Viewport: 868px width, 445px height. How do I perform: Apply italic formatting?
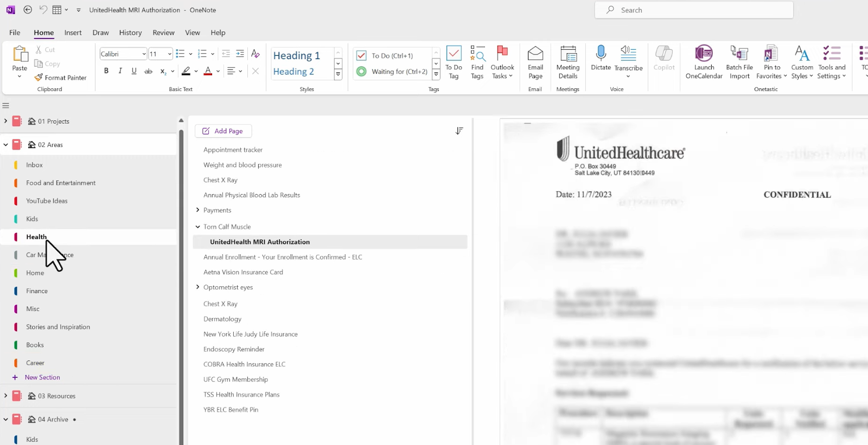120,71
